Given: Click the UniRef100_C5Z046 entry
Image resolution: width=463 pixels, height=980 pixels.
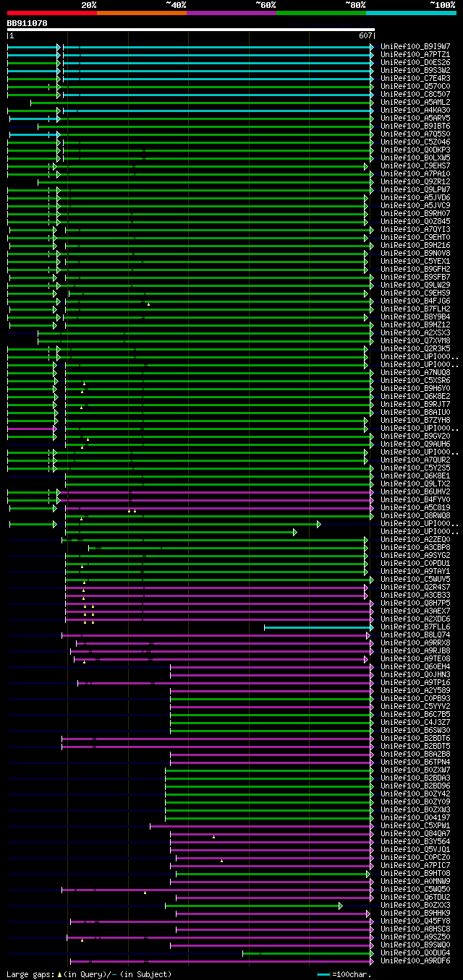Looking at the screenshot, I should 415,142.
